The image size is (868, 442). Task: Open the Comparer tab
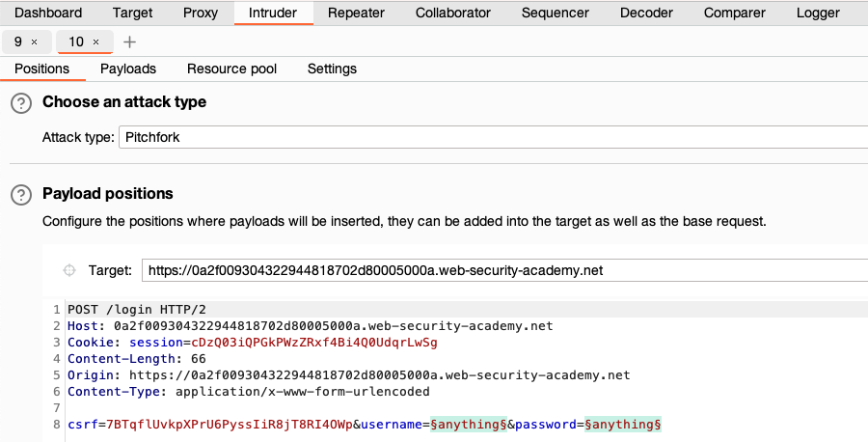point(735,13)
